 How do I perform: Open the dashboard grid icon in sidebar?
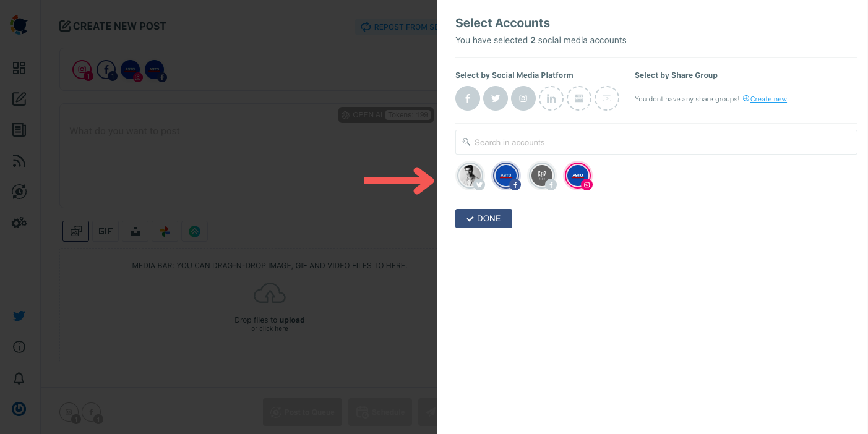[x=19, y=68]
